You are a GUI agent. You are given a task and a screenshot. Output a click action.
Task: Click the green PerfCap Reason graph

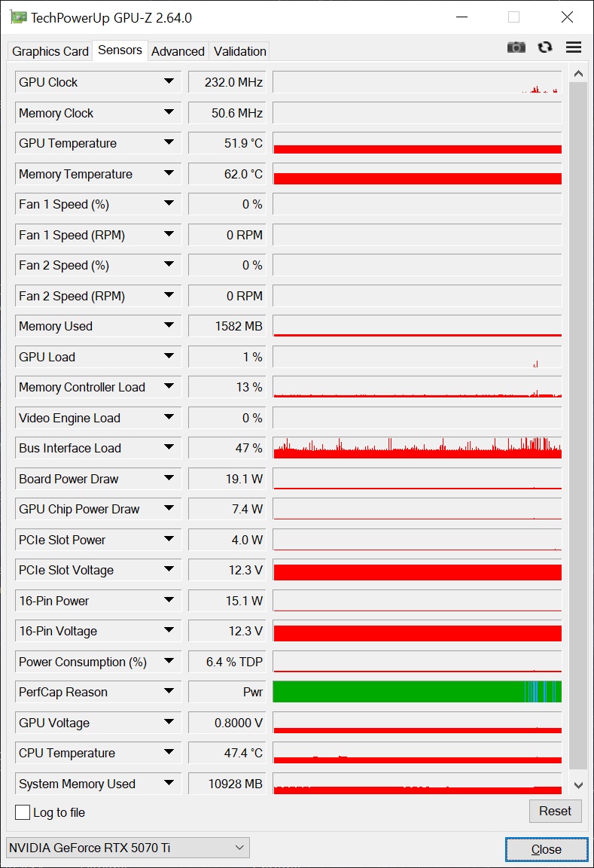[417, 692]
